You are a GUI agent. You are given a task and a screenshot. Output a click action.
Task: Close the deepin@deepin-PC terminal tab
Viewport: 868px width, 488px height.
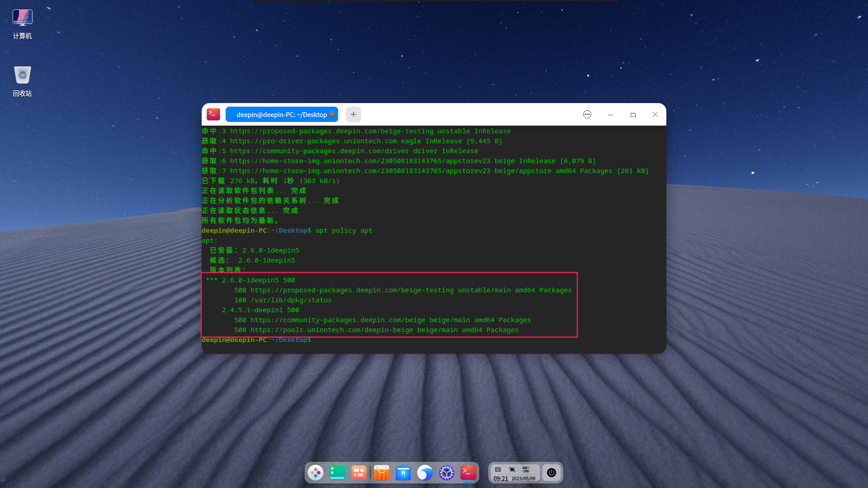[332, 114]
